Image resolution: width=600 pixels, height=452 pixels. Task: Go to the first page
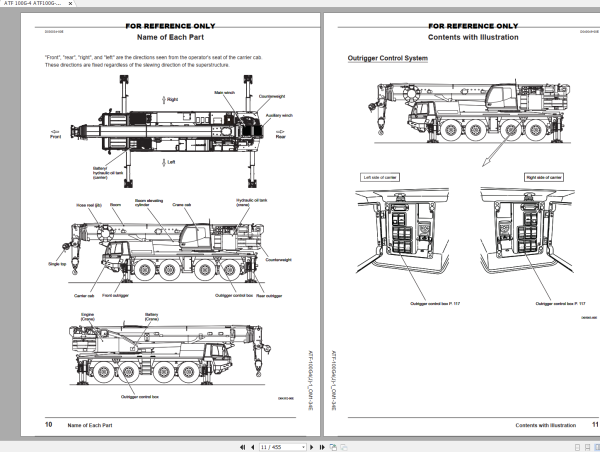(x=242, y=447)
